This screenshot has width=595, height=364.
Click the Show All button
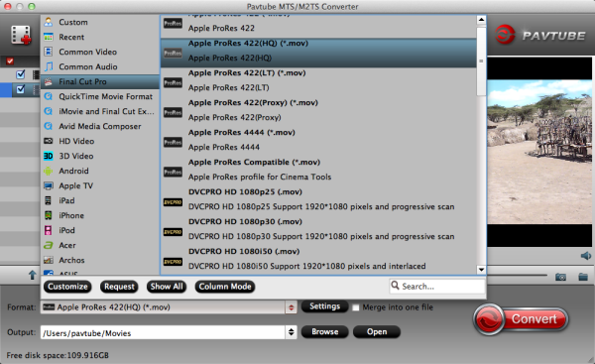click(x=167, y=287)
